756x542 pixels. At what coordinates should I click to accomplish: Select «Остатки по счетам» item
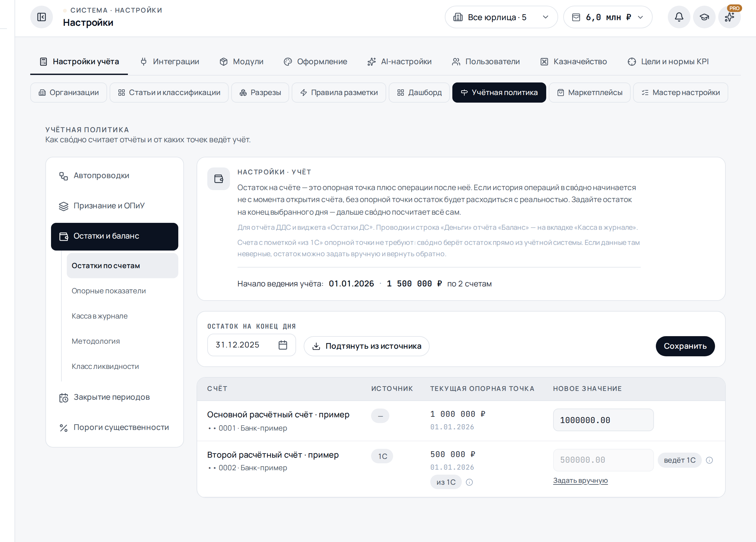pos(122,266)
